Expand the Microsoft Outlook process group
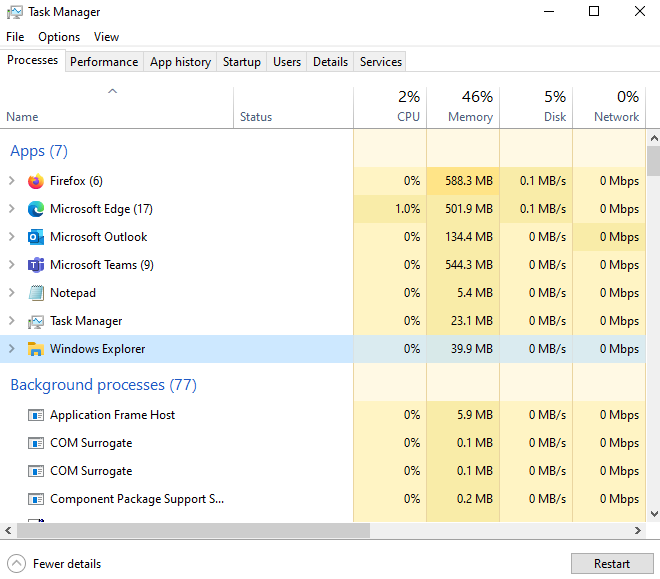 [12, 237]
